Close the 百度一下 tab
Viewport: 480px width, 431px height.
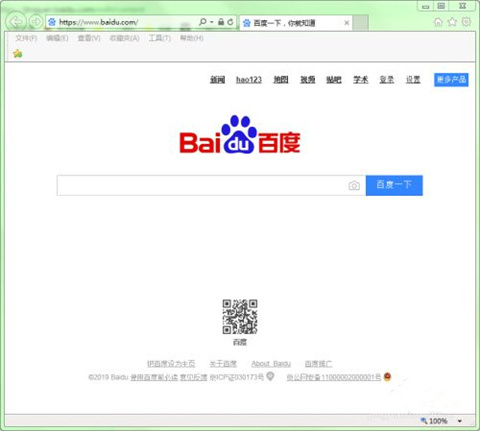[347, 23]
